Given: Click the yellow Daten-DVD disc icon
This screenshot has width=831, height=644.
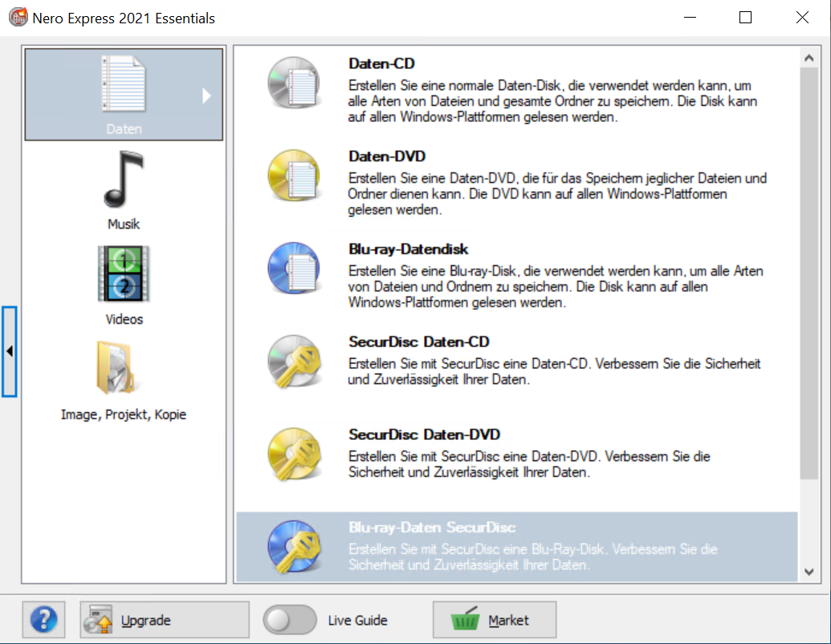Looking at the screenshot, I should (295, 176).
